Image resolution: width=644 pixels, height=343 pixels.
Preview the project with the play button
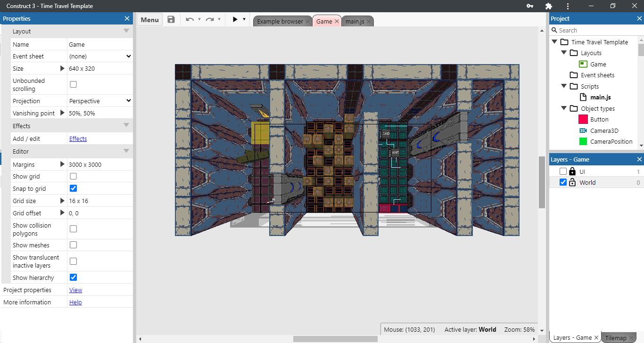click(235, 19)
